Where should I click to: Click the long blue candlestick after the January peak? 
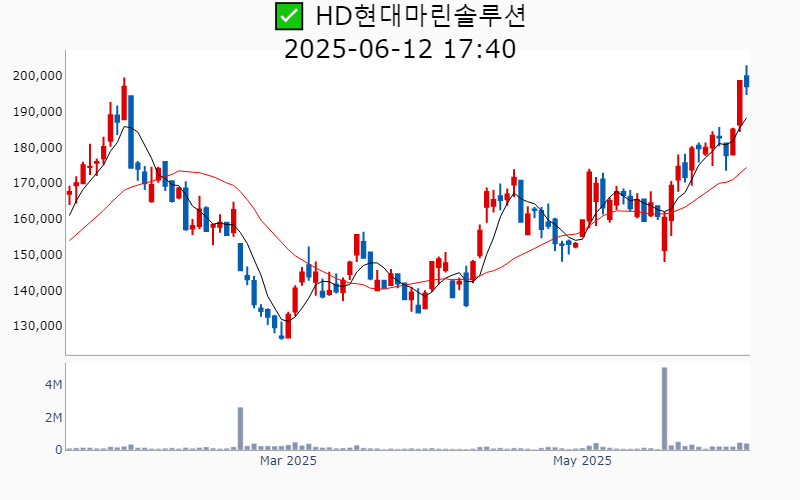coord(131,132)
